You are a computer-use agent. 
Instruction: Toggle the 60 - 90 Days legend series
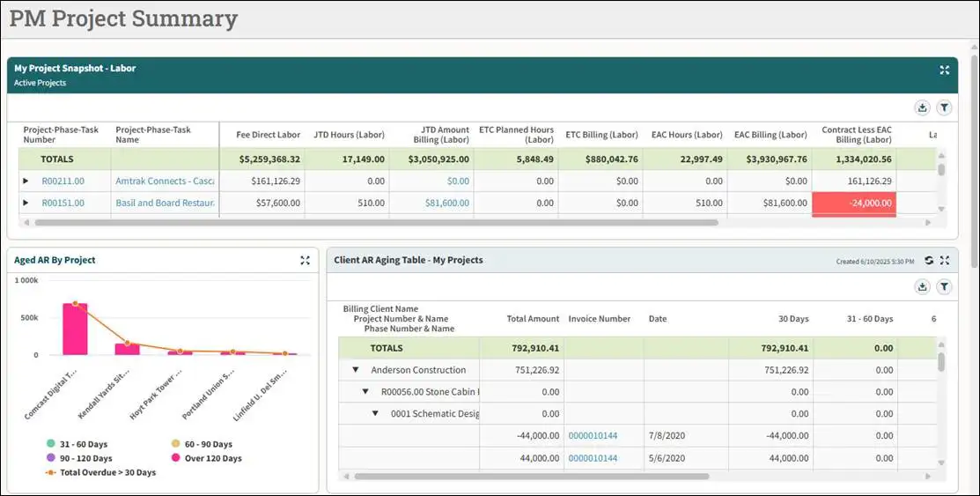(202, 444)
